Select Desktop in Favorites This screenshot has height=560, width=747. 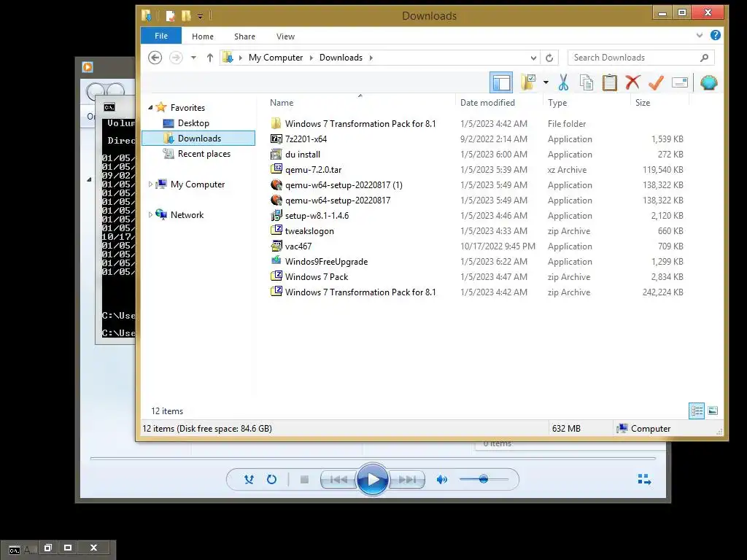pos(193,122)
